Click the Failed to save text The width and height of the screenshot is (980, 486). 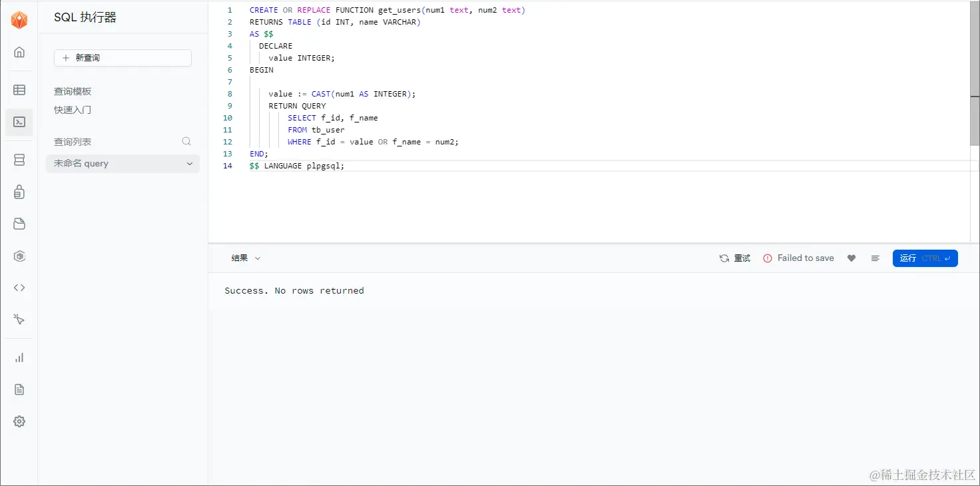coord(806,258)
